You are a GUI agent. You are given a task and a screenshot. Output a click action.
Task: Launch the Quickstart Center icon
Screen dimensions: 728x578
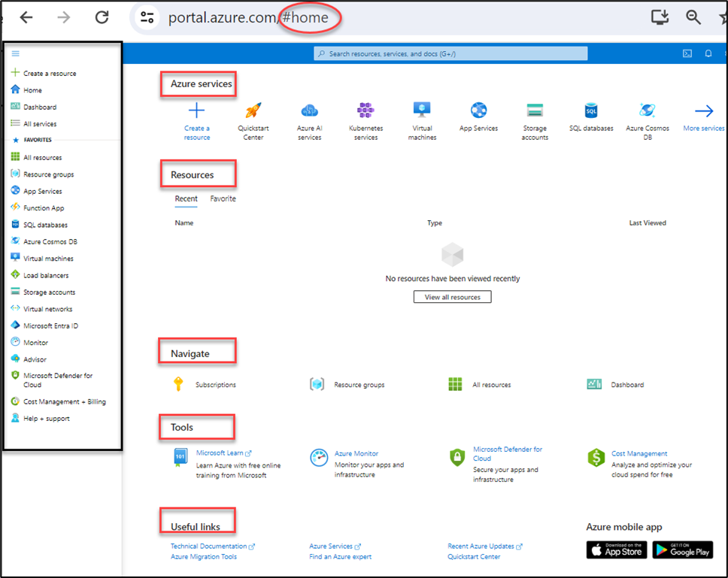[x=253, y=110]
